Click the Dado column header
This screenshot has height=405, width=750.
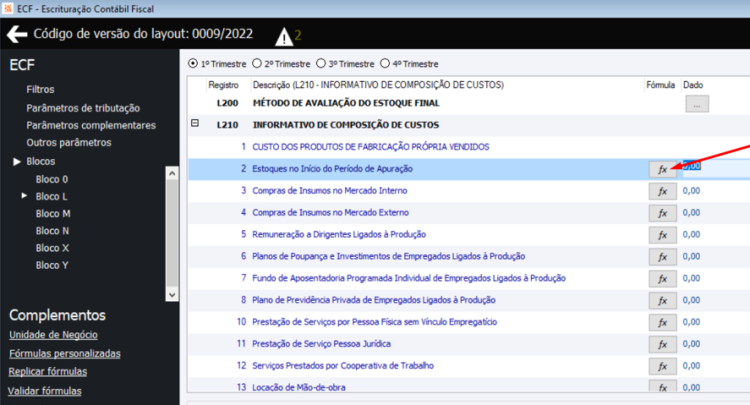[x=693, y=85]
